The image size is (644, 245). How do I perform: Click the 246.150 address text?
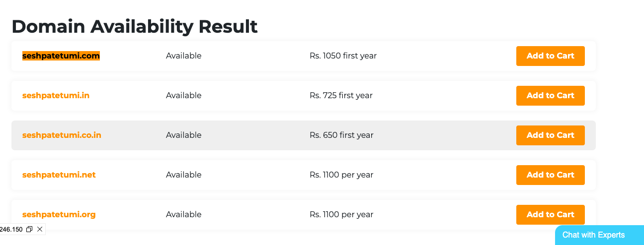(11, 229)
